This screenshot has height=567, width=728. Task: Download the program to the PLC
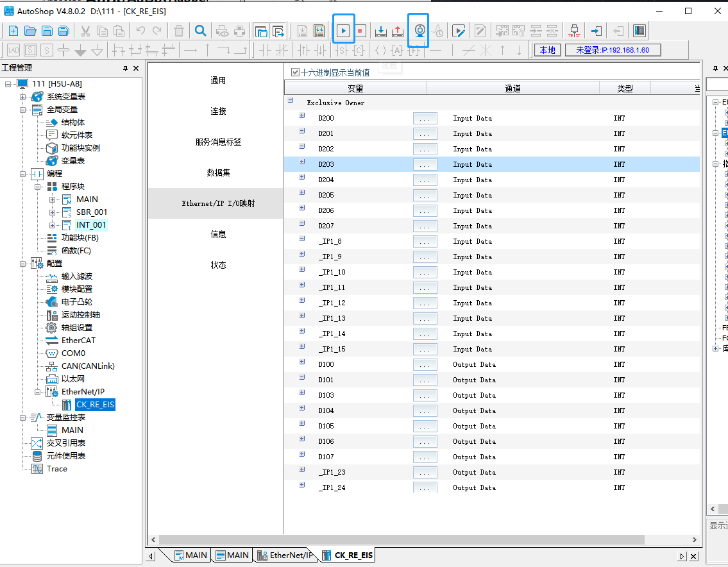point(381,31)
